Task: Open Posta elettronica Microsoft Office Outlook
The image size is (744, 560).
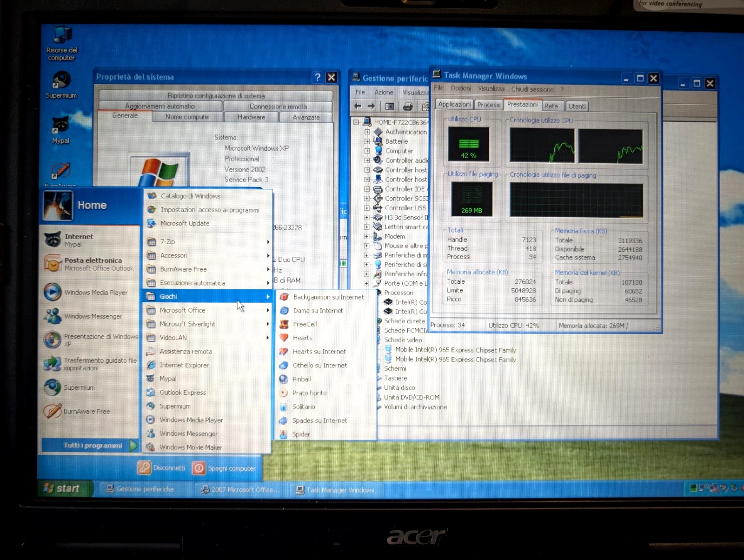Action: coord(91,264)
